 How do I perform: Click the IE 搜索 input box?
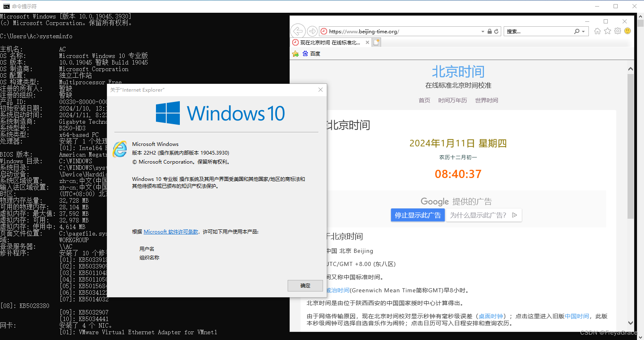click(x=539, y=31)
